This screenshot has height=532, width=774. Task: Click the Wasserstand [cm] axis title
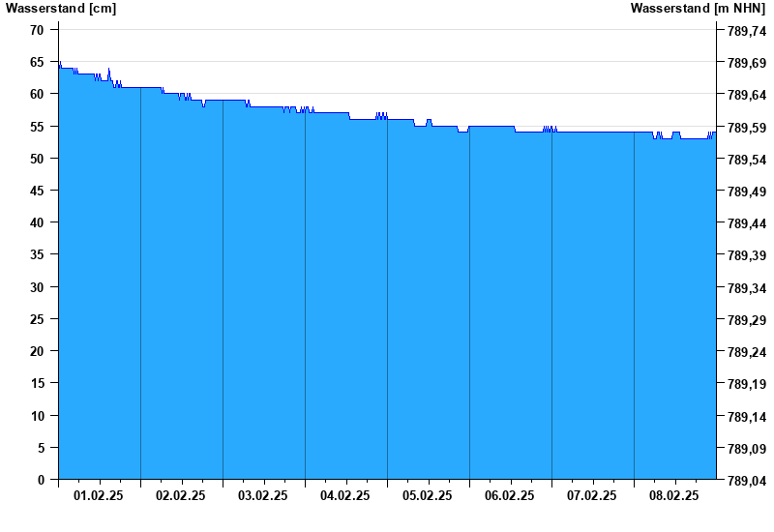point(61,9)
